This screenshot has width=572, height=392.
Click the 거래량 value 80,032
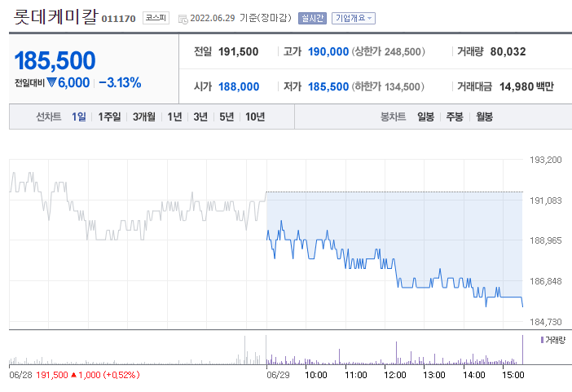pos(508,52)
